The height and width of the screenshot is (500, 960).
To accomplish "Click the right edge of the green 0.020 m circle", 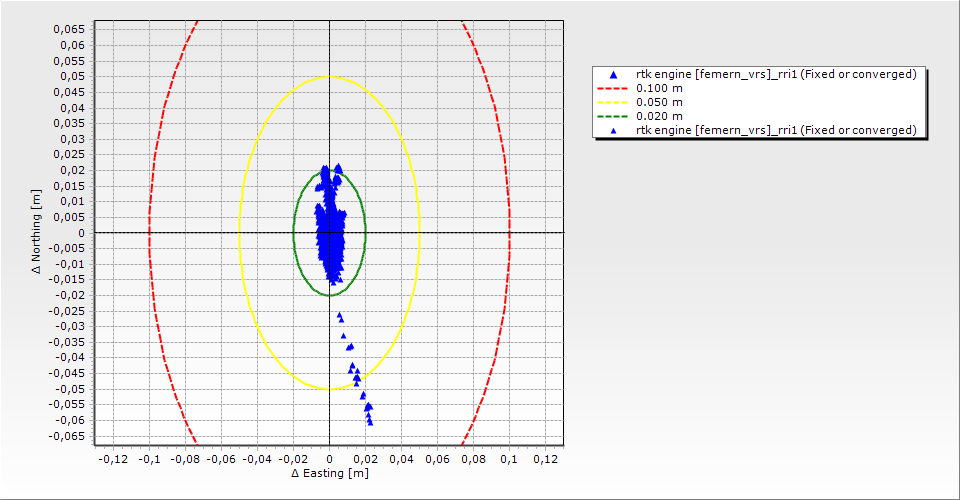I will pyautogui.click(x=365, y=233).
